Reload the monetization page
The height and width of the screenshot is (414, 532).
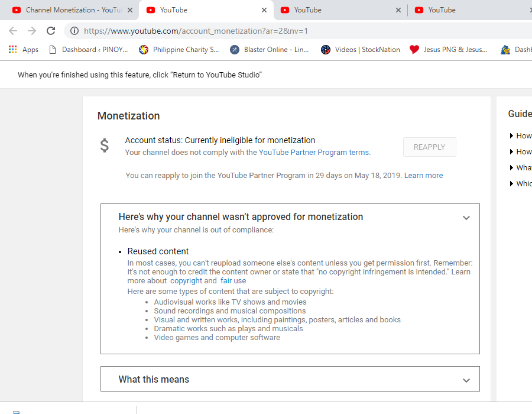tap(51, 31)
